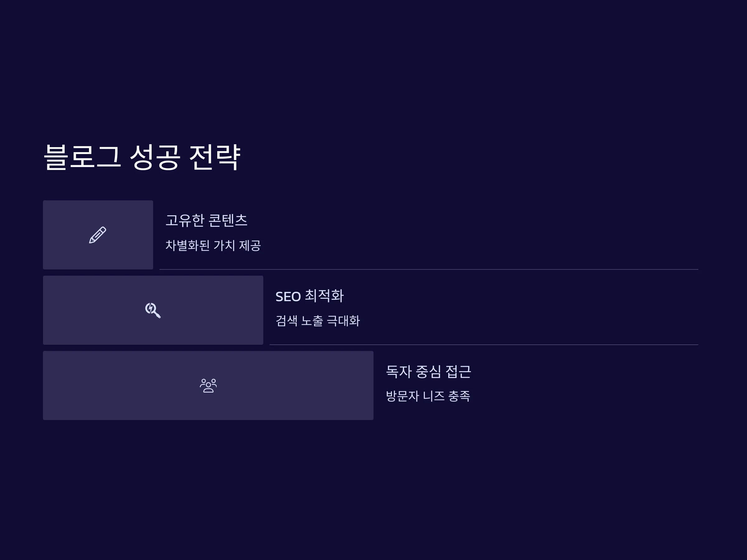
Task: Click the word 전략 in the title
Action: pos(215,157)
